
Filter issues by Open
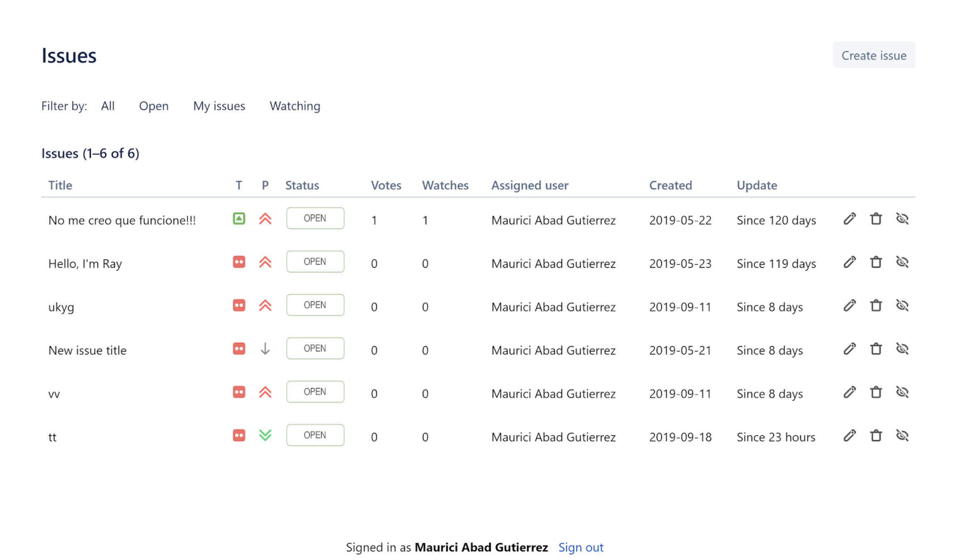click(x=154, y=106)
